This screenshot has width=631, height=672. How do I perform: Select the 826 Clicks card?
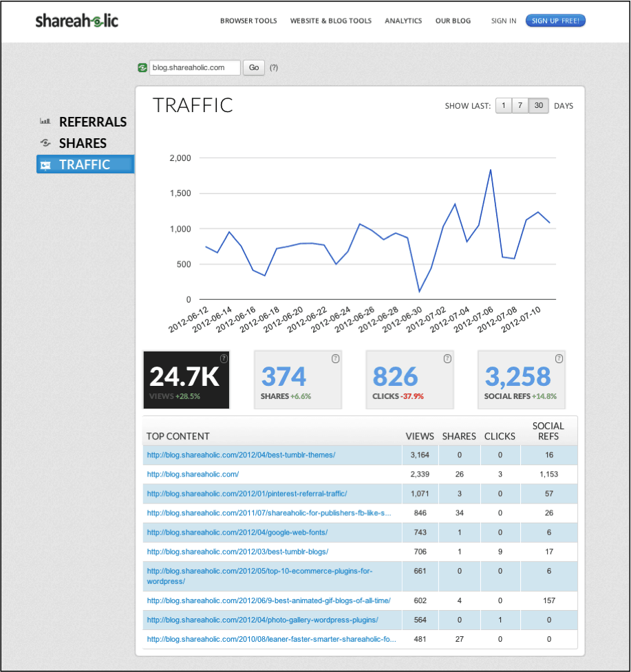point(410,380)
